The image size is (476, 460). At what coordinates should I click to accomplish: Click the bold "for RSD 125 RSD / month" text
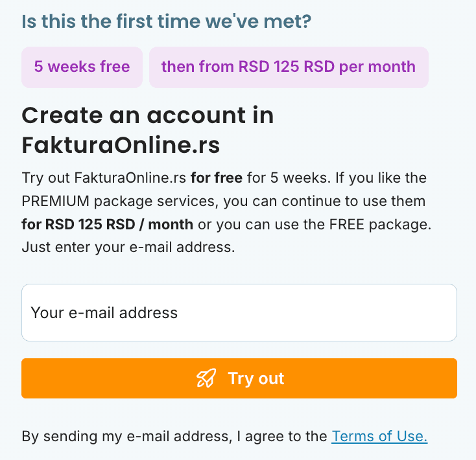[x=107, y=225]
